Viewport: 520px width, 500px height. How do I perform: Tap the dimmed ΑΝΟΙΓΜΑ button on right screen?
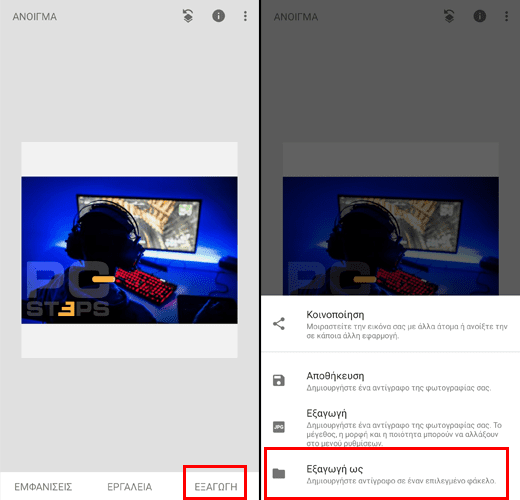(296, 17)
